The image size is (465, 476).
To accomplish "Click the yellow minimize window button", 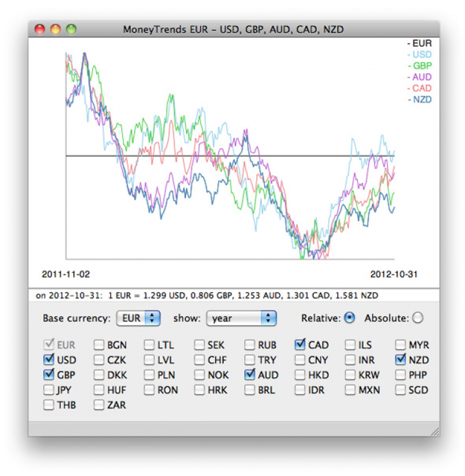I will (x=56, y=29).
